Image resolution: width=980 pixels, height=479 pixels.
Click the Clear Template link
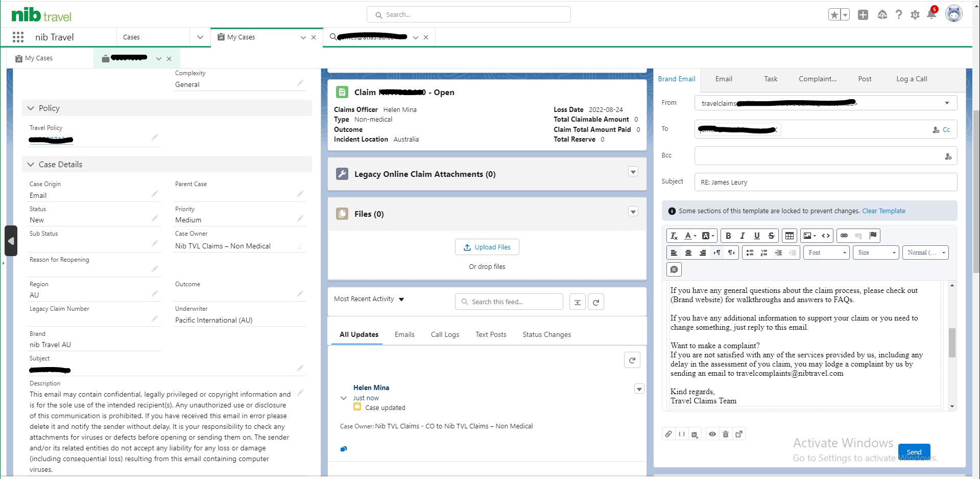coord(883,211)
